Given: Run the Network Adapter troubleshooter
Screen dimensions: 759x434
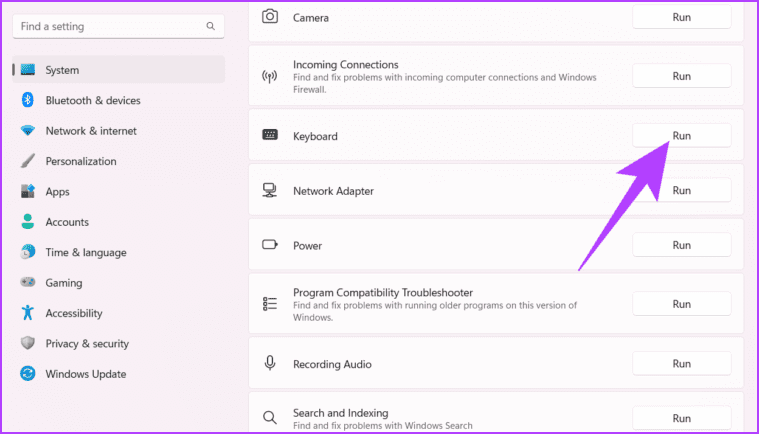Looking at the screenshot, I should coord(682,190).
